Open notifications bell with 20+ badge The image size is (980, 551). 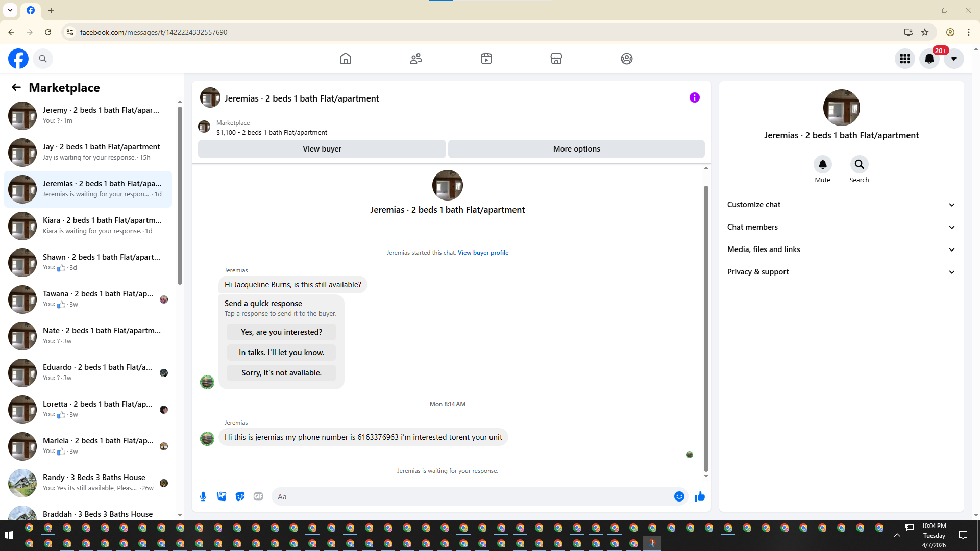(929, 59)
